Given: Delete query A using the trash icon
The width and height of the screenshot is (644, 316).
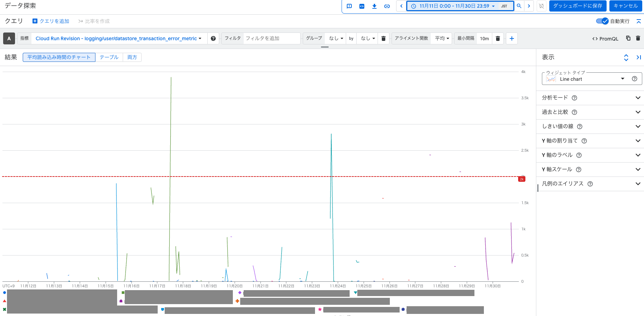Looking at the screenshot, I should pyautogui.click(x=638, y=38).
